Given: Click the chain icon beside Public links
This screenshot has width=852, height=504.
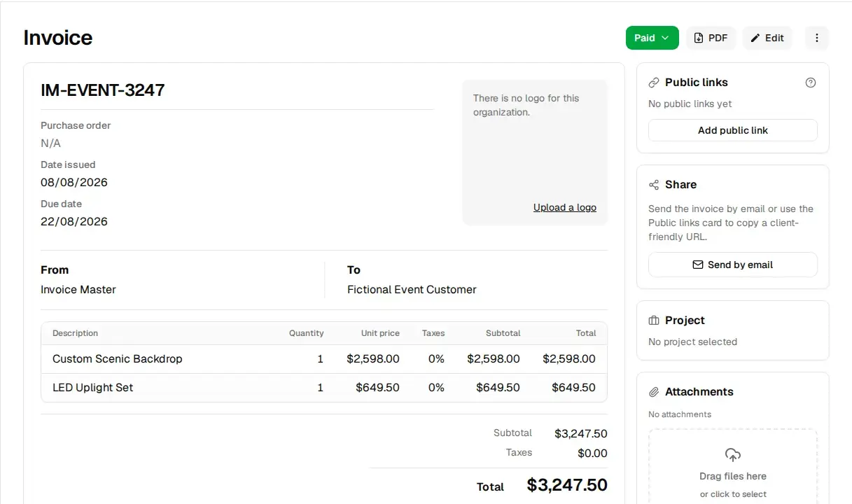Looking at the screenshot, I should [x=654, y=83].
